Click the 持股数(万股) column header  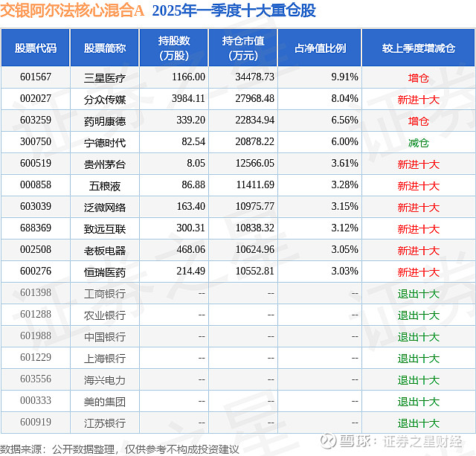(174, 48)
